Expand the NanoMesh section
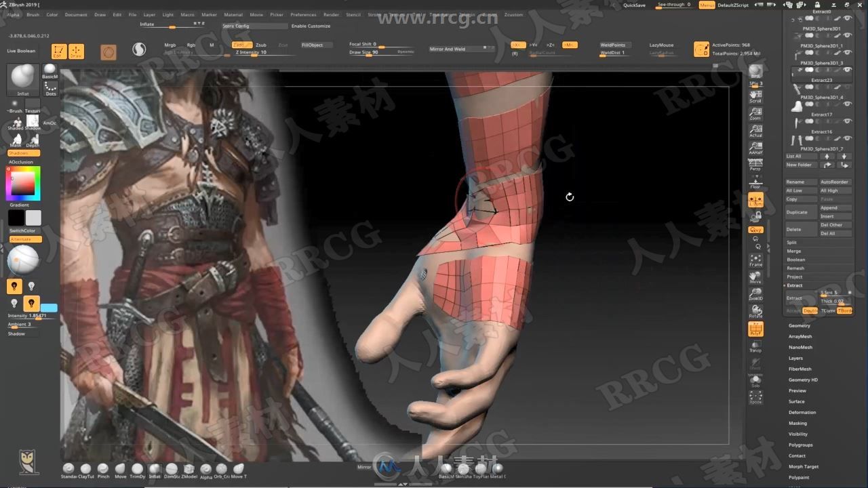 click(800, 347)
